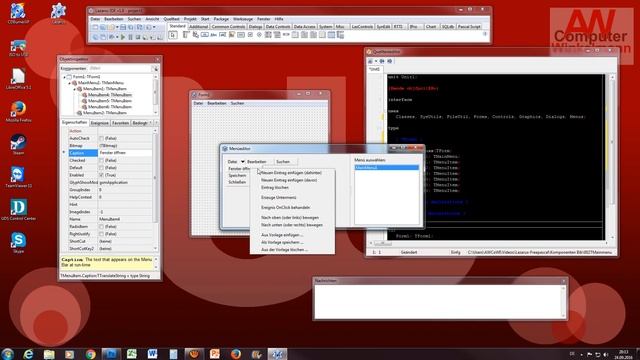
Task: Pick the TRadioButton component in the palette
Action: (259, 35)
